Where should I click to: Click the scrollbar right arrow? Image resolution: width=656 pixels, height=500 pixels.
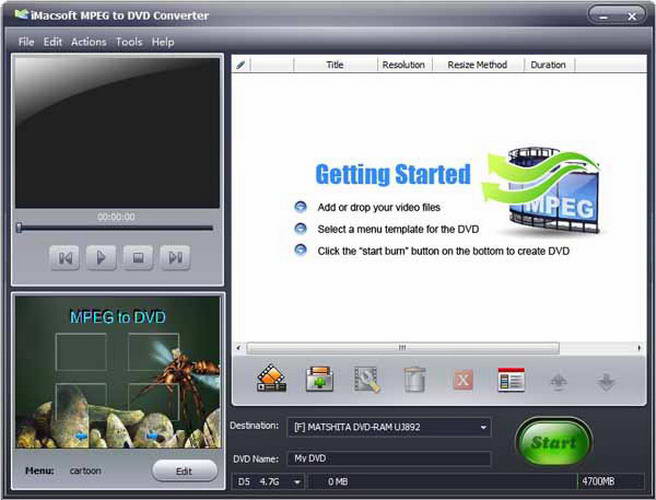639,348
